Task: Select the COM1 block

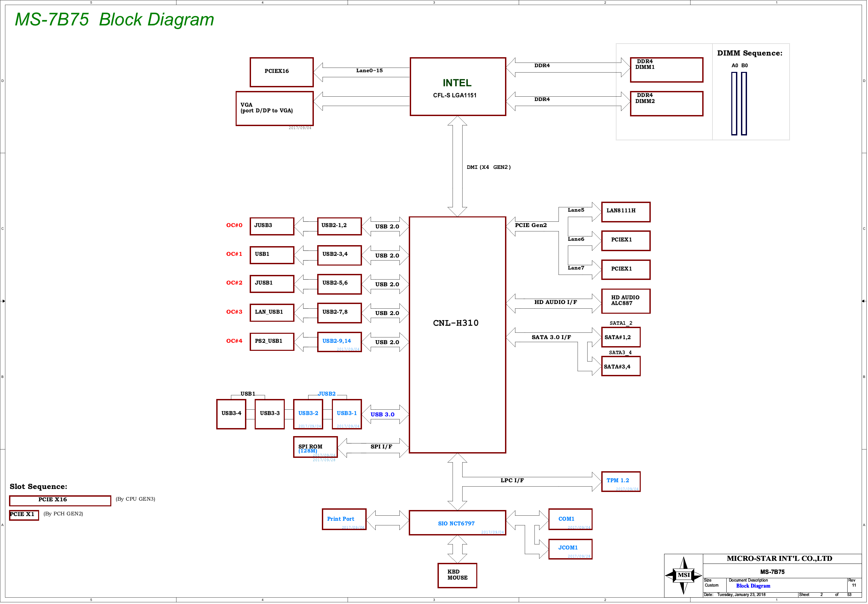Action: [570, 519]
